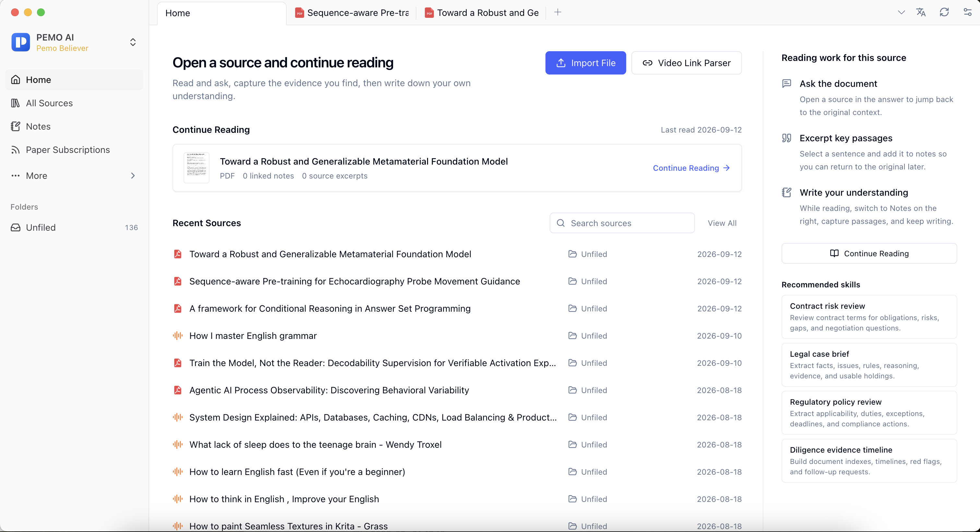Viewport: 980px width, 532px height.
Task: Go to Home in the sidebar
Action: click(74, 80)
